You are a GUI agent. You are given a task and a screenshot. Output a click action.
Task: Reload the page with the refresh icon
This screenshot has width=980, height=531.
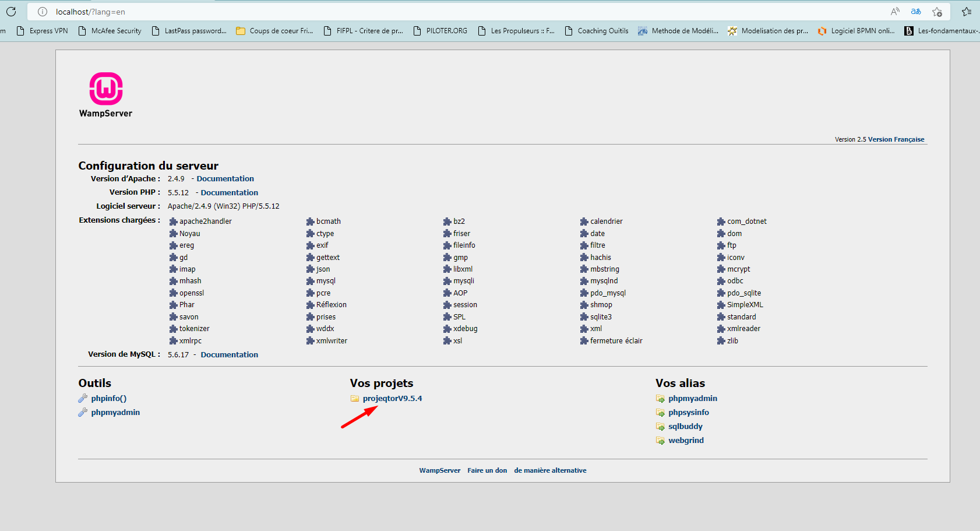(11, 12)
